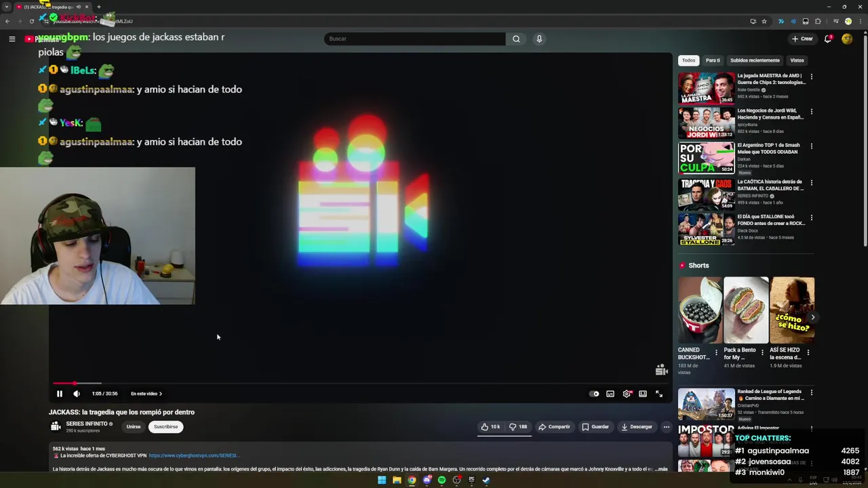Open Discord from the taskbar

(427, 481)
